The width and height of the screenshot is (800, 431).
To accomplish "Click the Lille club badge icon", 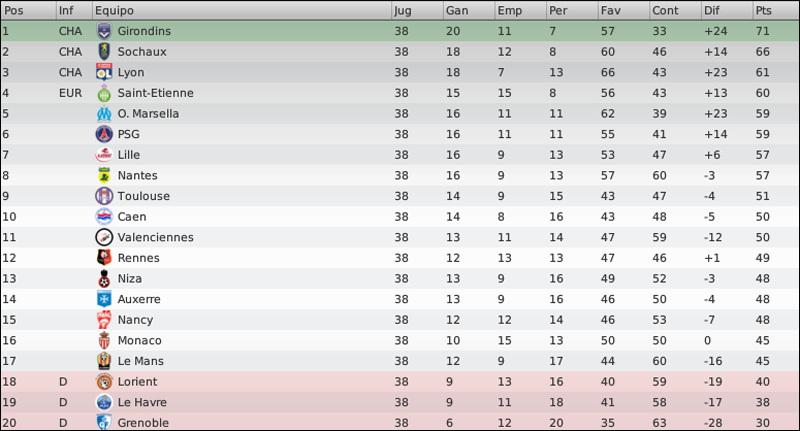I will click(x=104, y=155).
